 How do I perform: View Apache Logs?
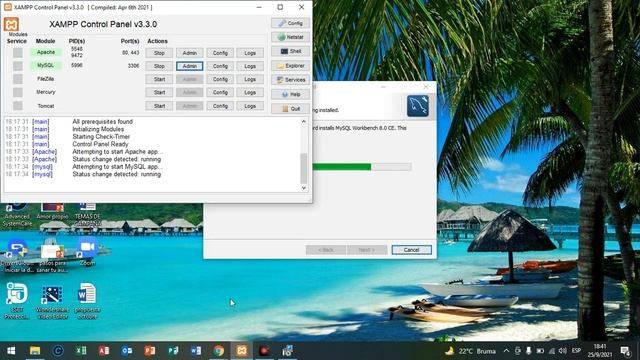pos(250,53)
